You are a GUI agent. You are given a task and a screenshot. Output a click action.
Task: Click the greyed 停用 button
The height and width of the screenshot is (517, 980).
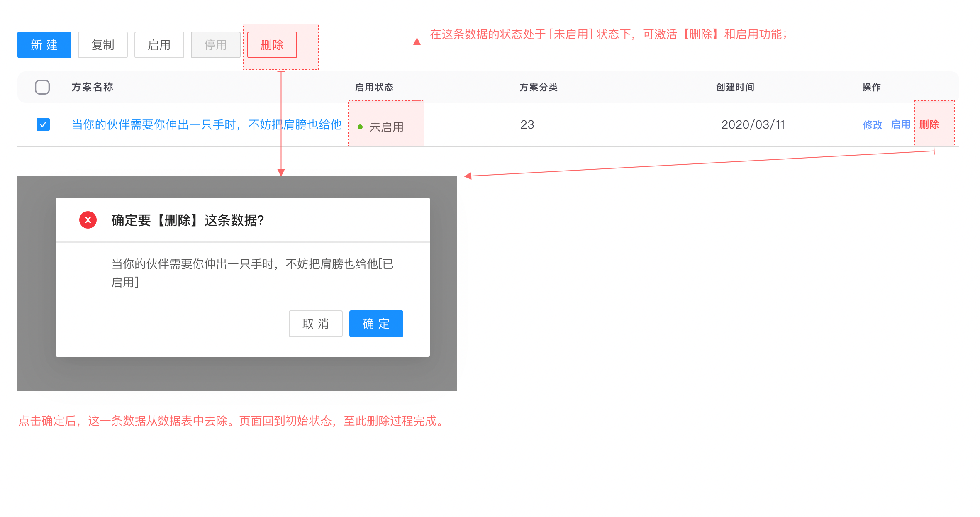(215, 45)
